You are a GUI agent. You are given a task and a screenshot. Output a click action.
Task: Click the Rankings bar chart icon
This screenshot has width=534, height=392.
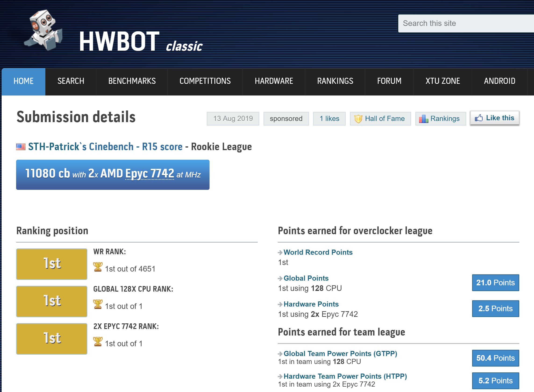423,119
